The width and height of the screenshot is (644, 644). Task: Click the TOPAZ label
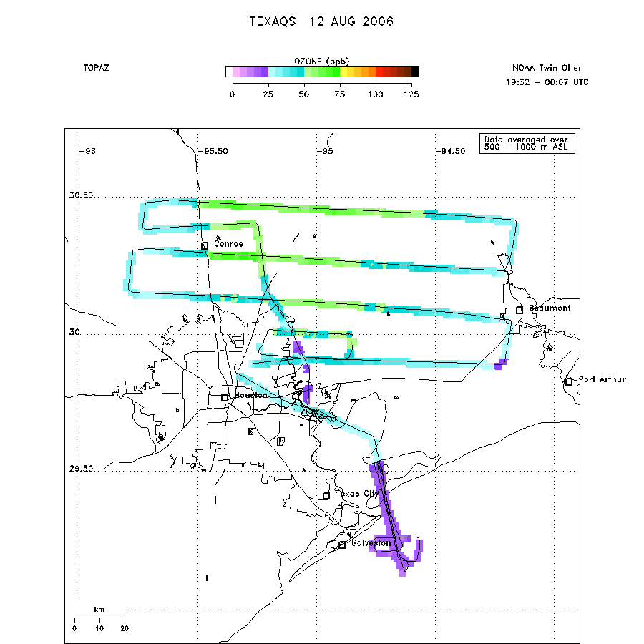[x=96, y=68]
